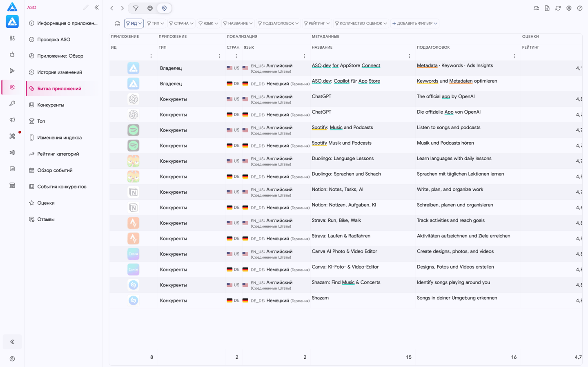Click the Duolingo app icon in the US row

click(x=133, y=161)
